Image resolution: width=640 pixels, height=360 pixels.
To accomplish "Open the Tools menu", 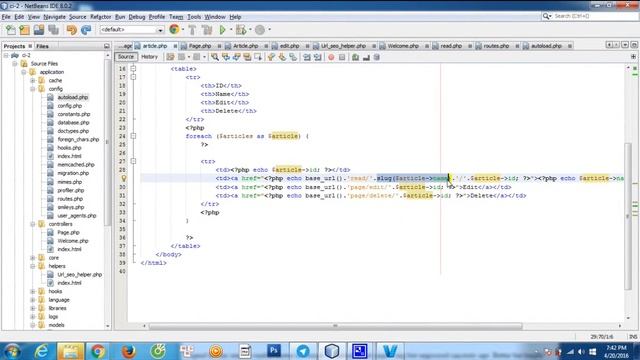I will (194, 17).
